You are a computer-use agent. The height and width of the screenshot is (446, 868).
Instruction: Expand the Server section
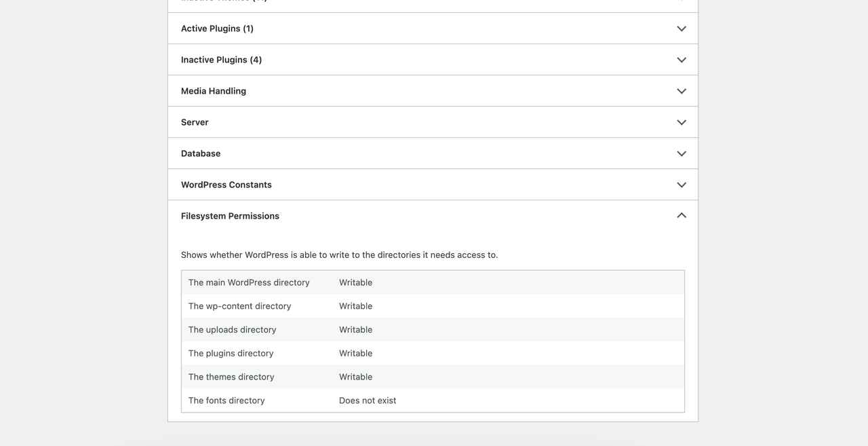(433, 122)
